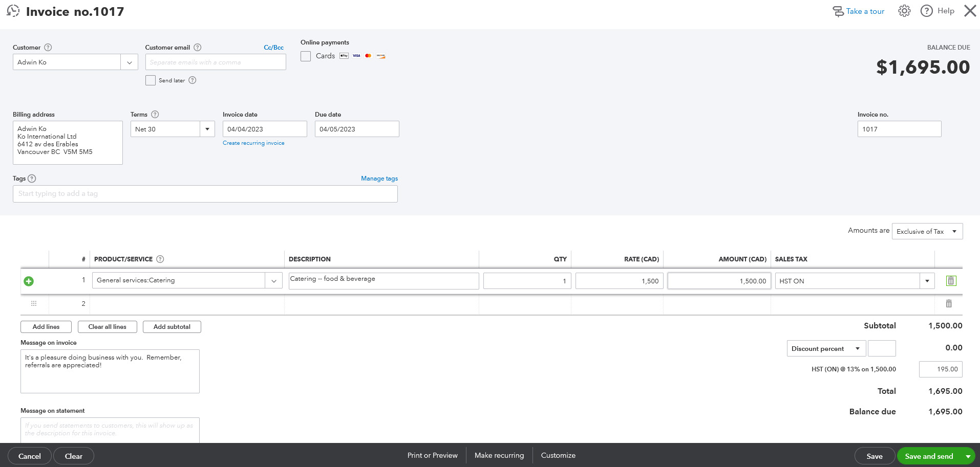
Task: Click the drag handle on line 2
Action: pyautogui.click(x=34, y=304)
